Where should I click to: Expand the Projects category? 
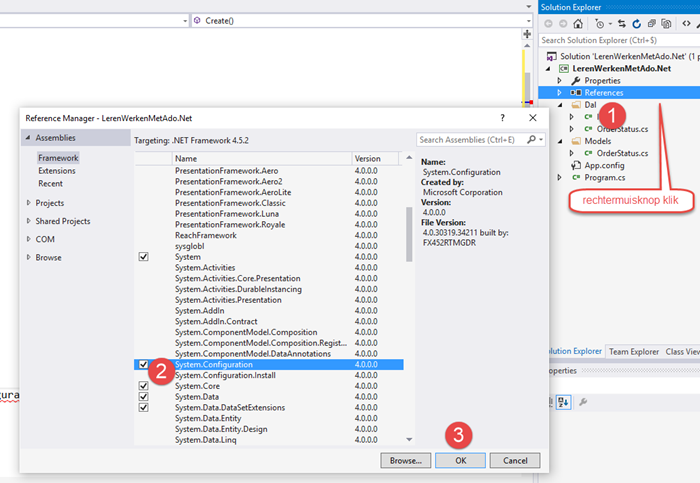[x=29, y=203]
